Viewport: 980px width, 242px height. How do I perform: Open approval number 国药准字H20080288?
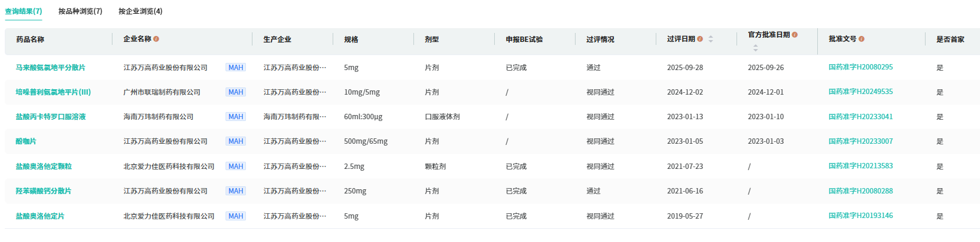(860, 190)
